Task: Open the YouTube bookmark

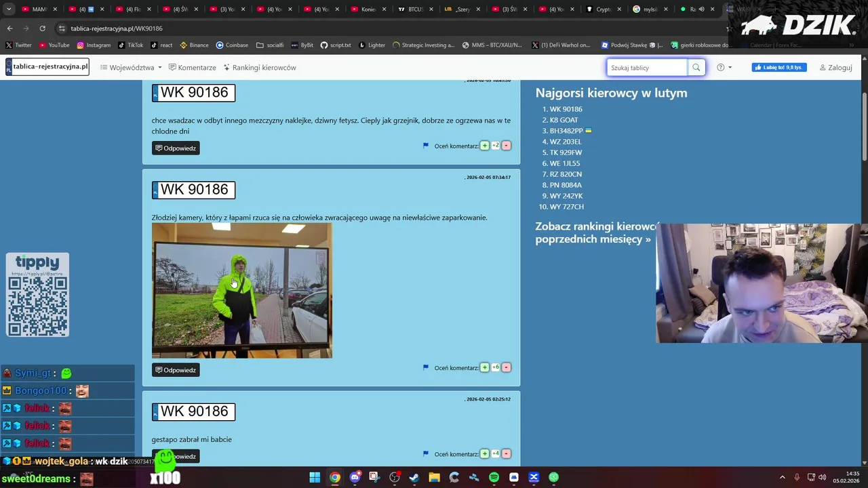Action: 54,45
